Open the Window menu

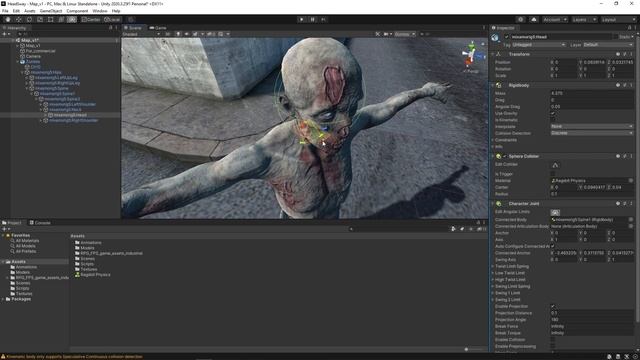point(100,11)
